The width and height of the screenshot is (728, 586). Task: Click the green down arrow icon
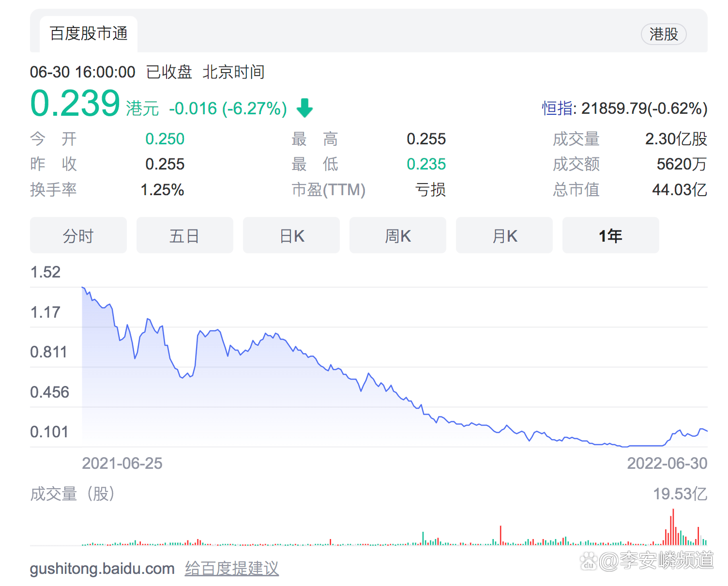click(304, 108)
